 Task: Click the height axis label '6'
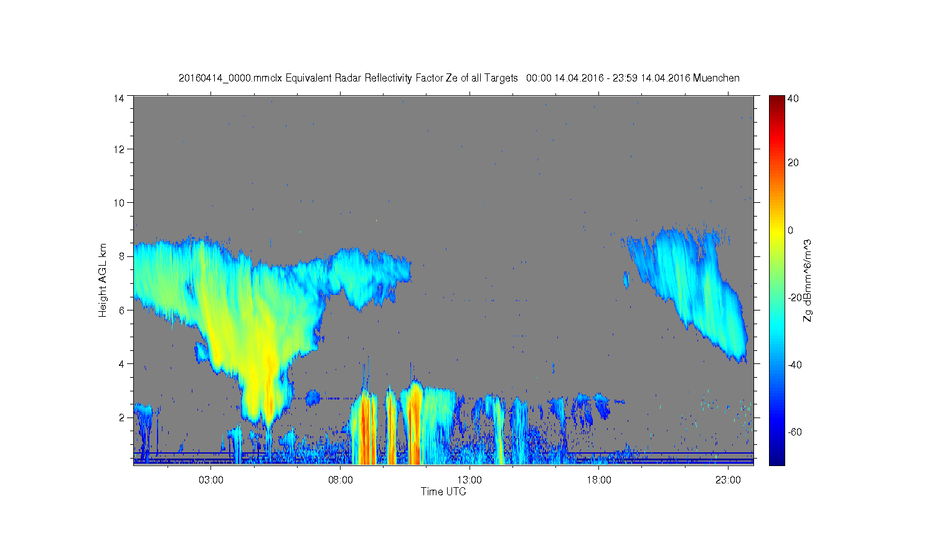(x=123, y=310)
